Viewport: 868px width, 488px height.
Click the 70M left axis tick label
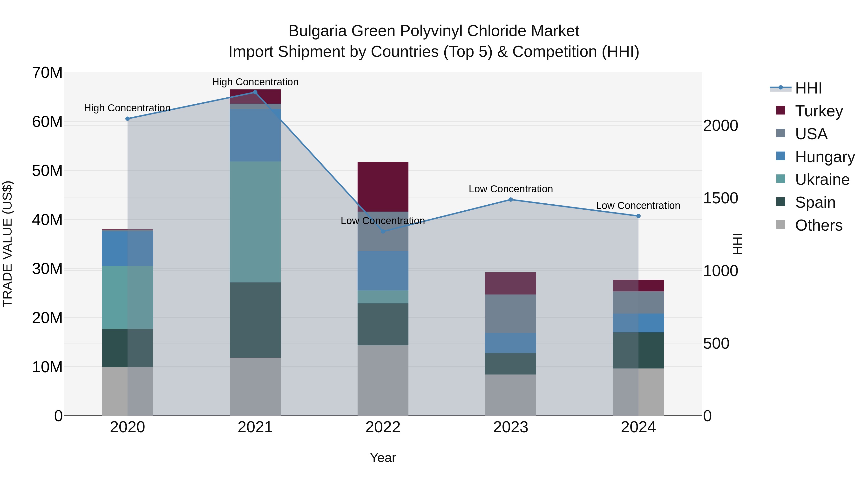coord(47,73)
